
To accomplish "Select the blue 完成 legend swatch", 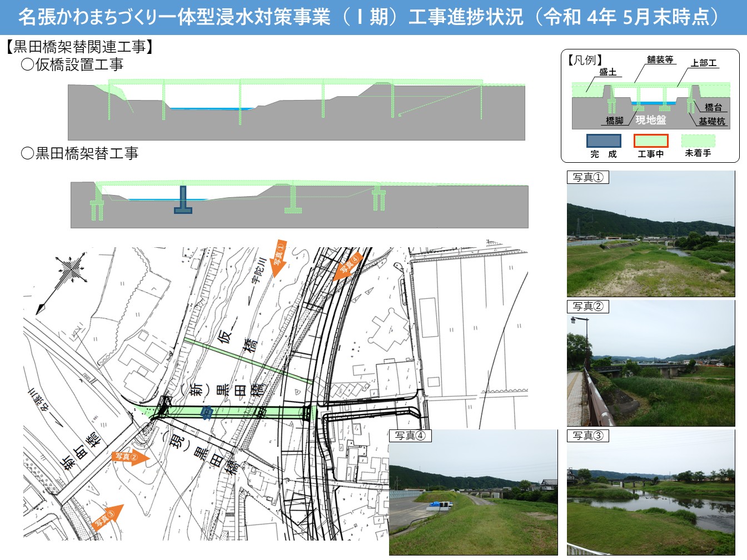I will pyautogui.click(x=604, y=141).
